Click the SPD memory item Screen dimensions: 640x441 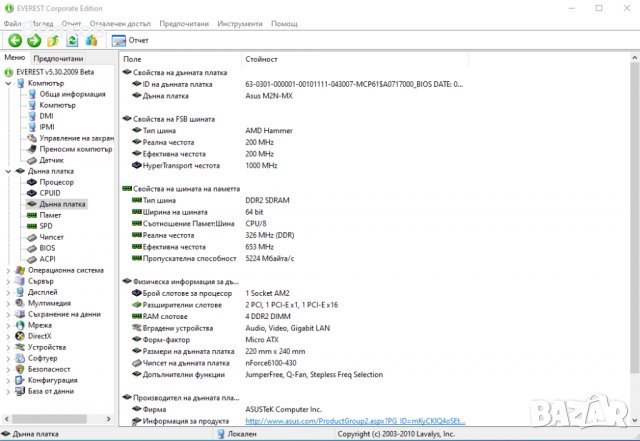coord(46,226)
